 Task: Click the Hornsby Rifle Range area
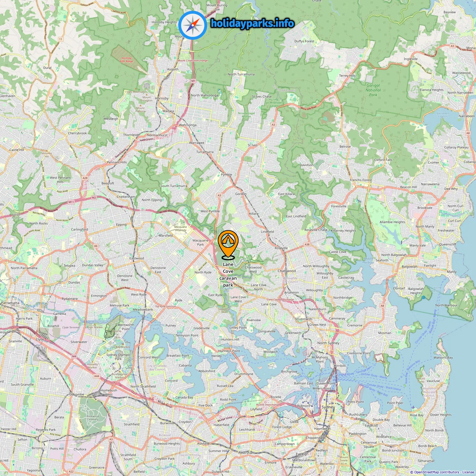(x=126, y=59)
